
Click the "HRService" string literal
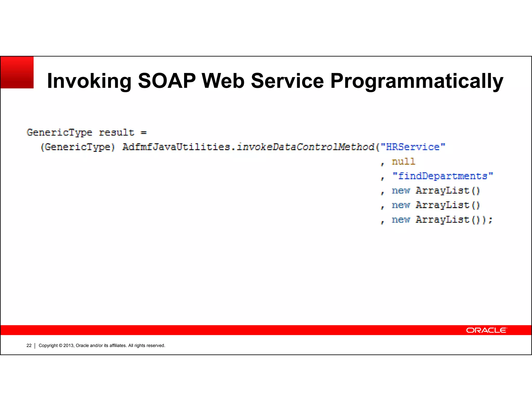click(413, 147)
